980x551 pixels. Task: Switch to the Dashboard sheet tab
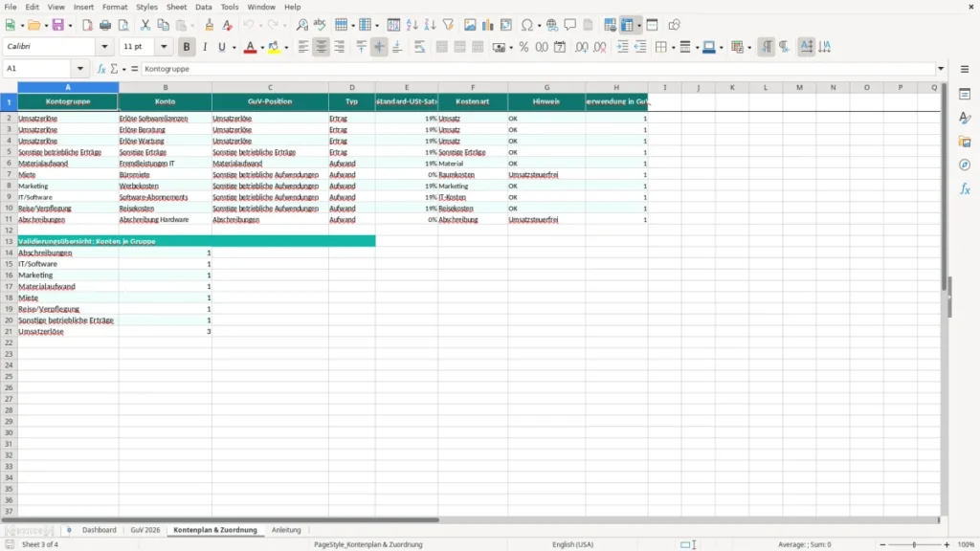[x=99, y=530]
